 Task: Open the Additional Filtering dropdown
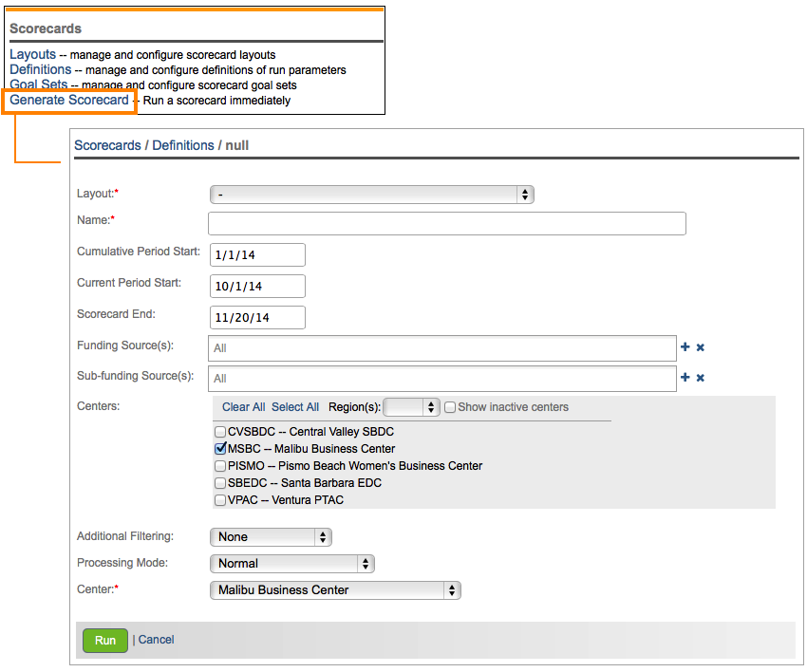[x=270, y=537]
